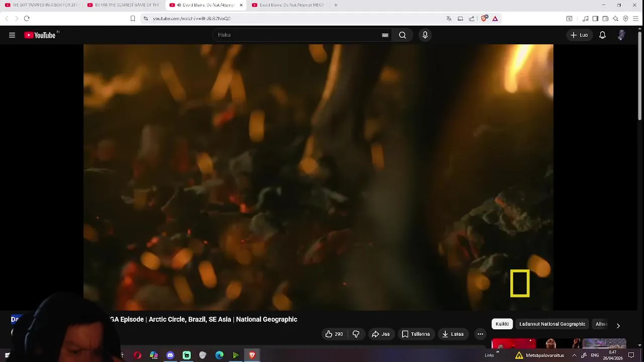
Task: Open the Brave playlist music note icon
Action: (585, 19)
